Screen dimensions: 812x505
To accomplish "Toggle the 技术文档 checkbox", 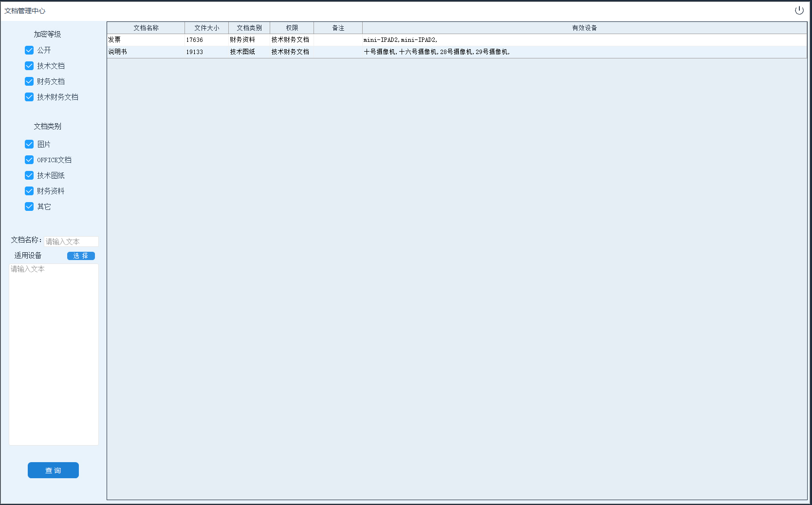I will click(29, 66).
